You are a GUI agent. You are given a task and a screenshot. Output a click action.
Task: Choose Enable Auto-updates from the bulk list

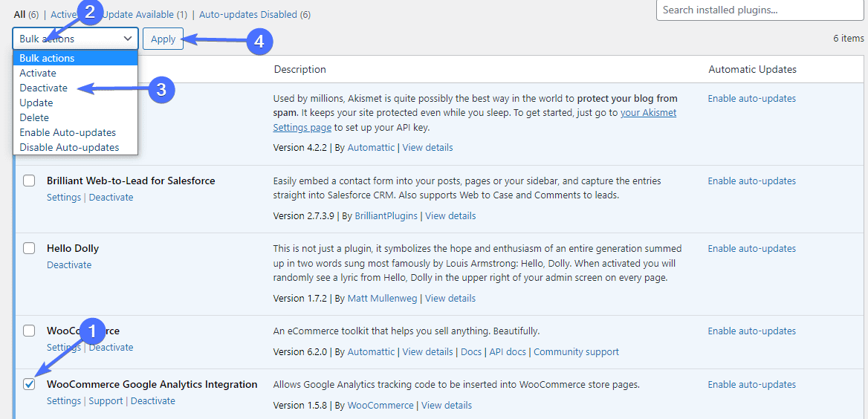pyautogui.click(x=75, y=132)
